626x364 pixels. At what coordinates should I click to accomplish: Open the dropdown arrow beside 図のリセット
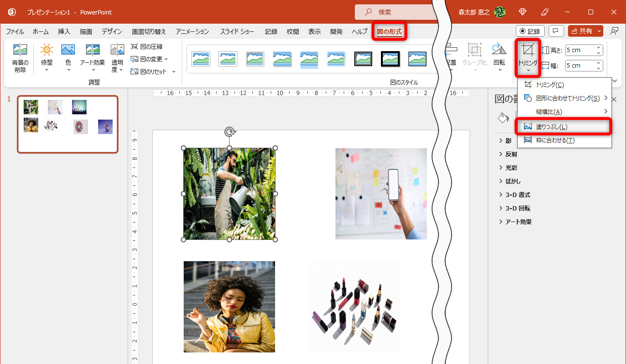[x=174, y=71]
